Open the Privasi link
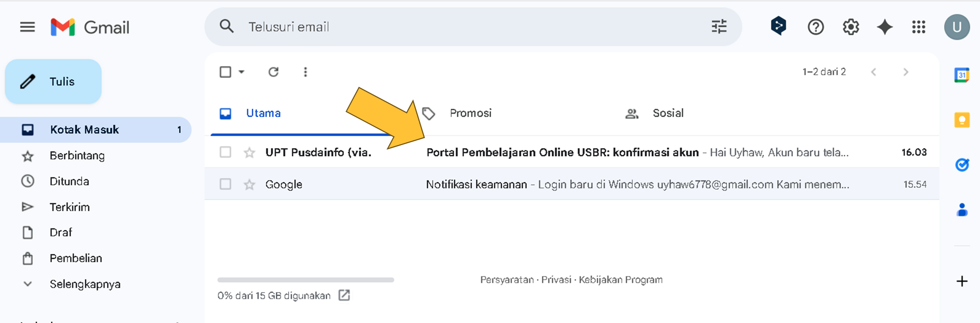The image size is (980, 323). [x=556, y=280]
